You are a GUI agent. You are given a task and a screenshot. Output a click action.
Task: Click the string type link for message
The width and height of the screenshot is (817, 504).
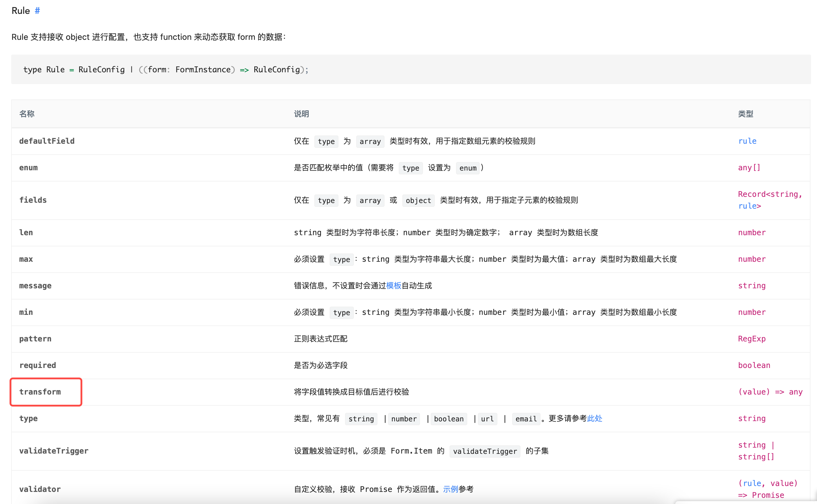[752, 286]
